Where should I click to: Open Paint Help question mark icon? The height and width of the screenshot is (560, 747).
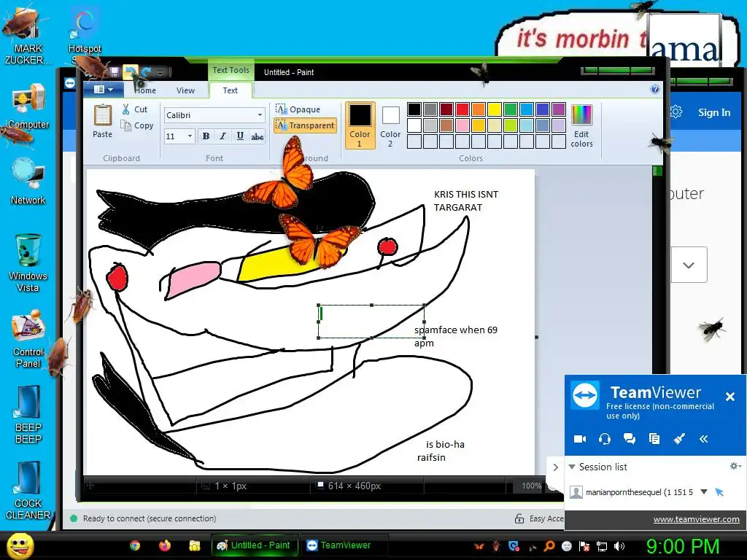tap(655, 89)
